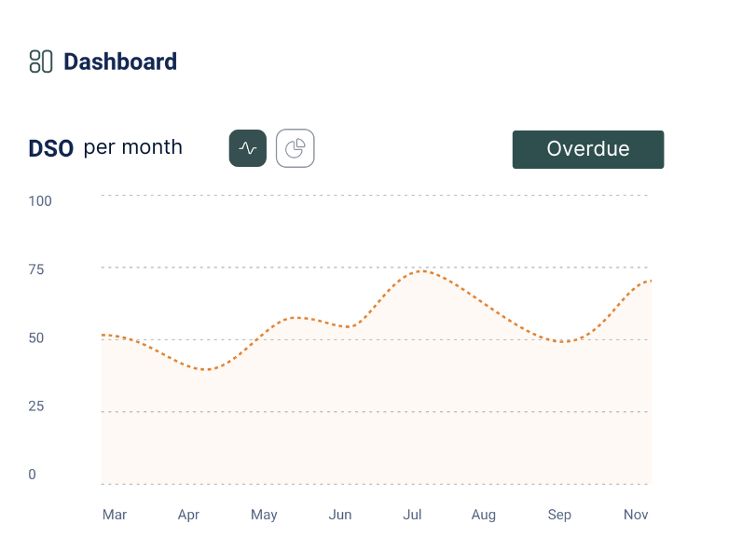The height and width of the screenshot is (551, 756).
Task: Switch to pie chart view
Action: [296, 148]
